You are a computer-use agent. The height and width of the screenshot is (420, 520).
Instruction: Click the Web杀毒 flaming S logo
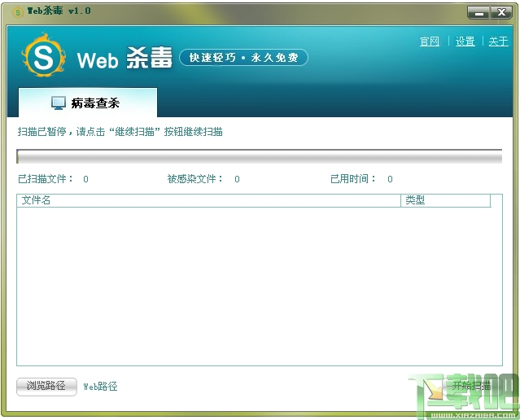pos(43,55)
